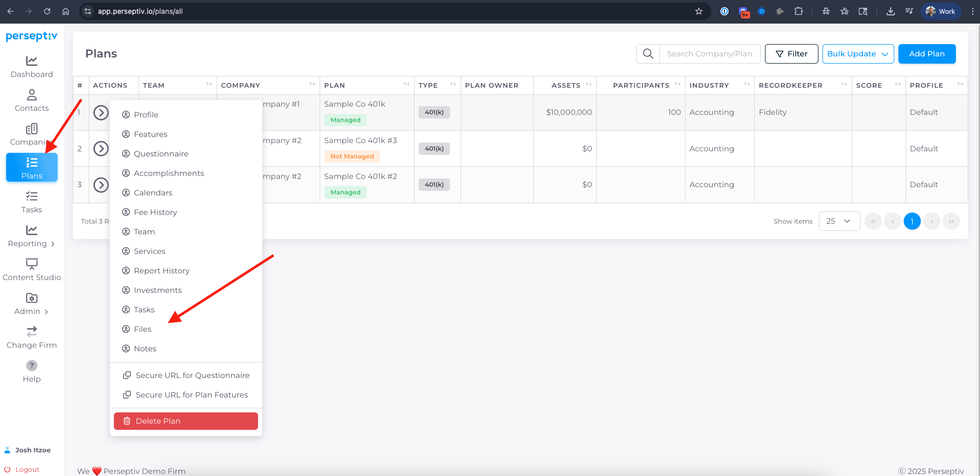Select page 1 in pagination
The width and height of the screenshot is (980, 476).
912,221
